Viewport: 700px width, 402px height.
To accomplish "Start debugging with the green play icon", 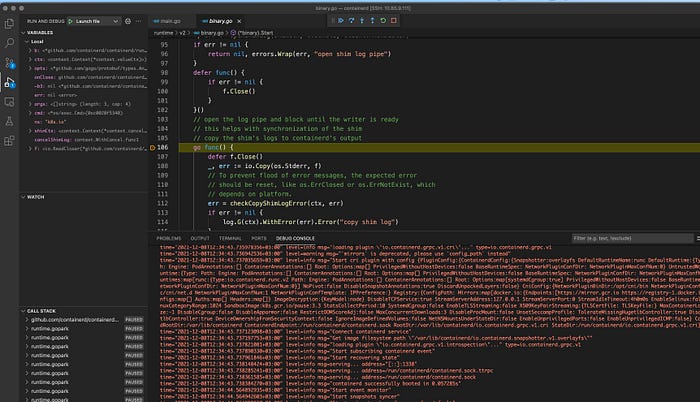I will coord(70,21).
